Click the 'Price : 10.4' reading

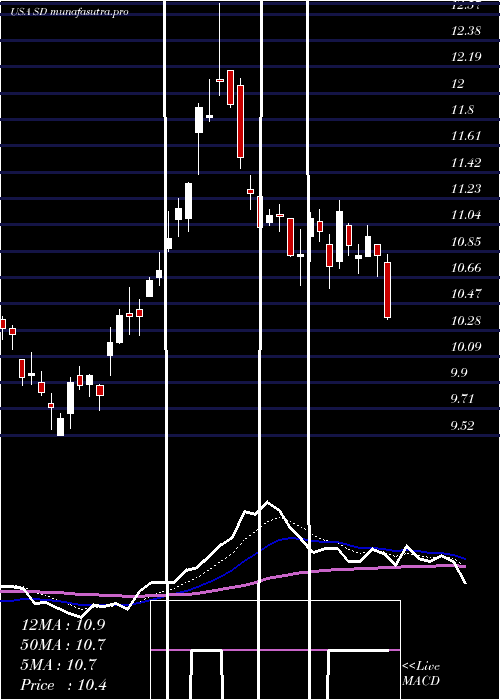[64, 685]
